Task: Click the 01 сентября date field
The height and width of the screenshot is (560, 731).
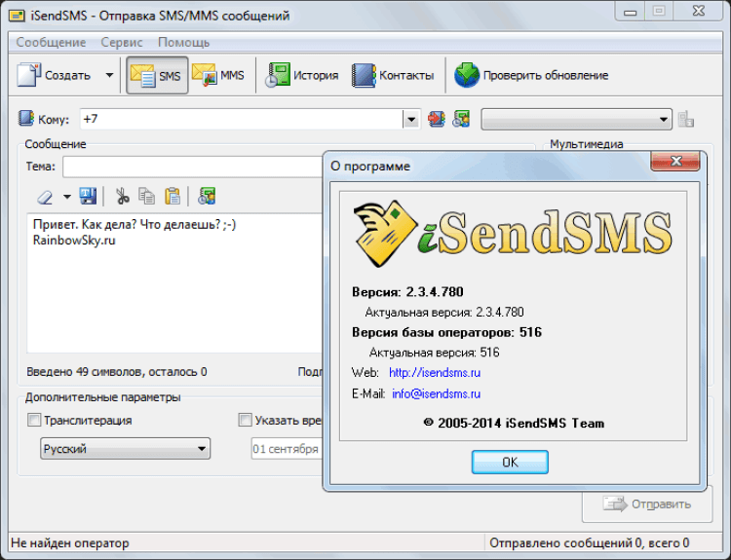Action: 287,449
